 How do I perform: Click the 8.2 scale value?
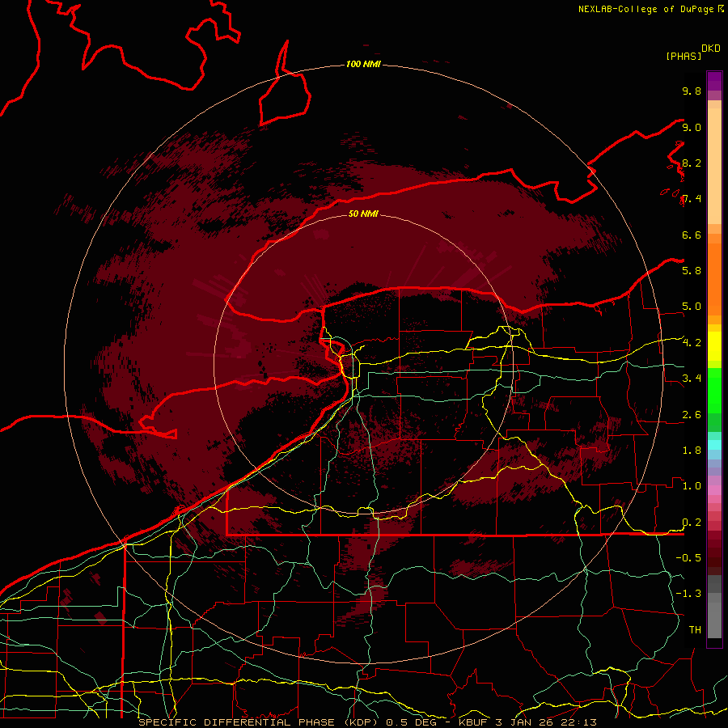pyautogui.click(x=692, y=163)
